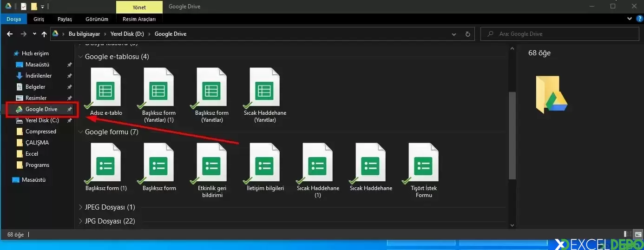
Task: Select the Sıcak Haddehane (Yanıtlar) spreadsheet
Action: tap(264, 95)
